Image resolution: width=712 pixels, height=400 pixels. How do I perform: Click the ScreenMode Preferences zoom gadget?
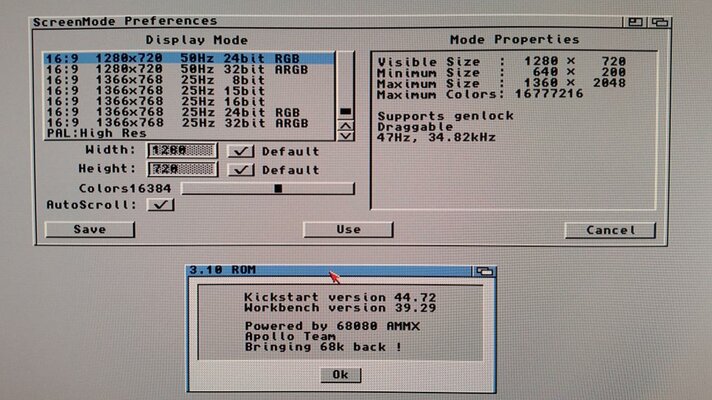pos(636,21)
